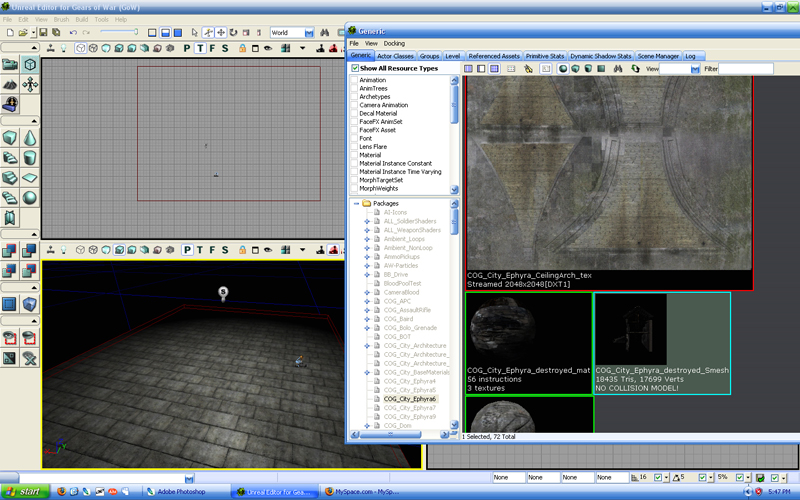Image resolution: width=800 pixels, height=500 pixels.
Task: Select the Terrain editing mode icon
Action: click(x=10, y=84)
